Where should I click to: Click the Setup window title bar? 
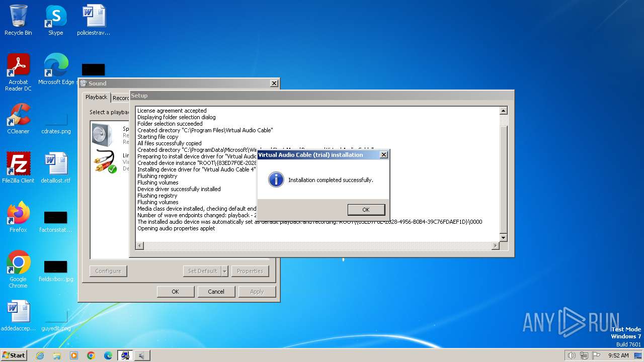coord(322,96)
